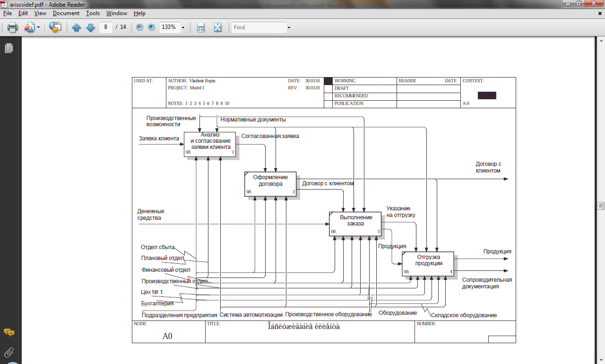605x364 pixels.
Task: Click the 'Производственное оборудование' label
Action: (328, 314)
